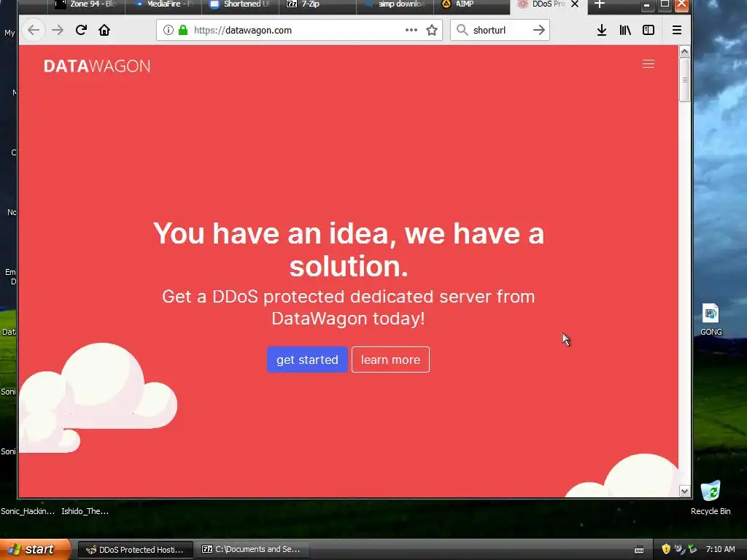
Task: Open a new tab with the plus icon
Action: 600,4
